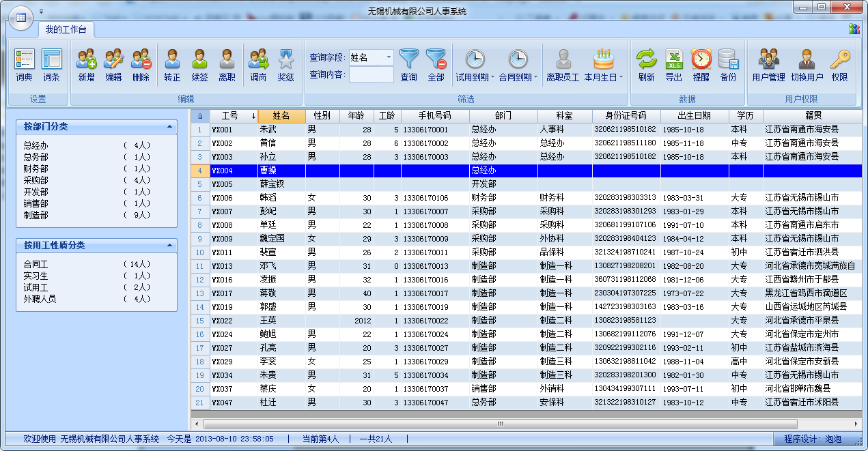
Task: Click the horizontal scrollbar below the table
Action: [499, 424]
